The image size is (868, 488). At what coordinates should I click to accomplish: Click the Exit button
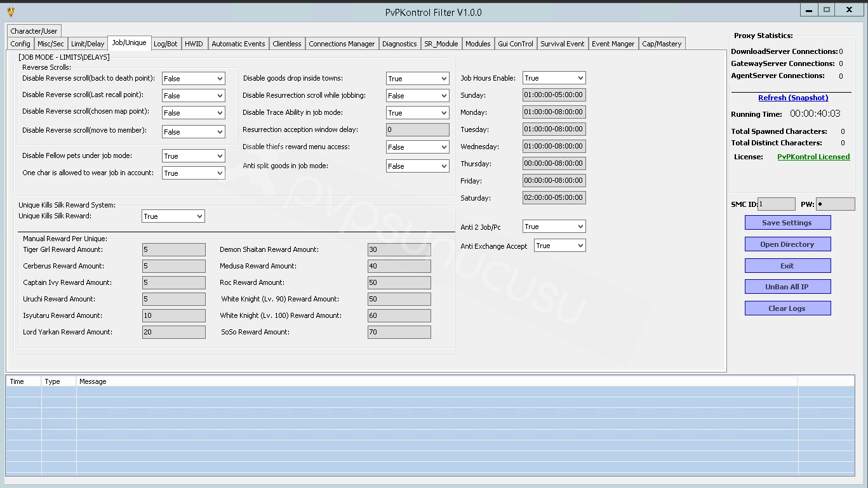tap(787, 266)
